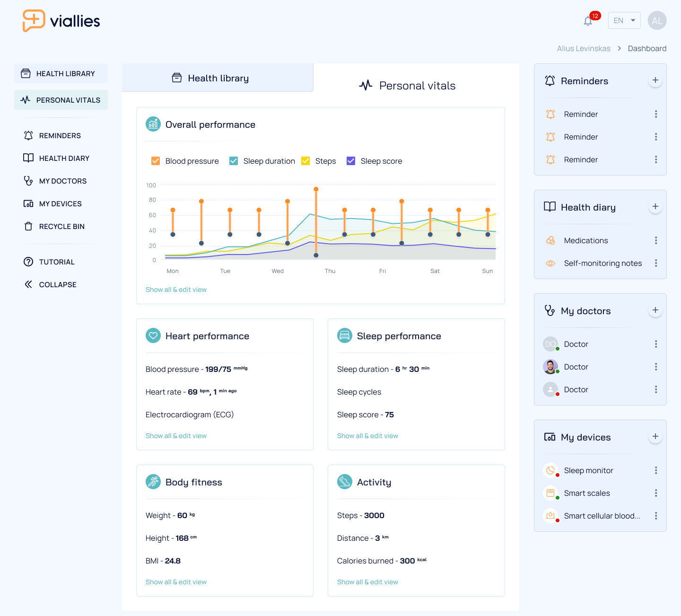Viewport: 681px width, 616px height.
Task: Open the notifications bell icon
Action: coord(588,21)
